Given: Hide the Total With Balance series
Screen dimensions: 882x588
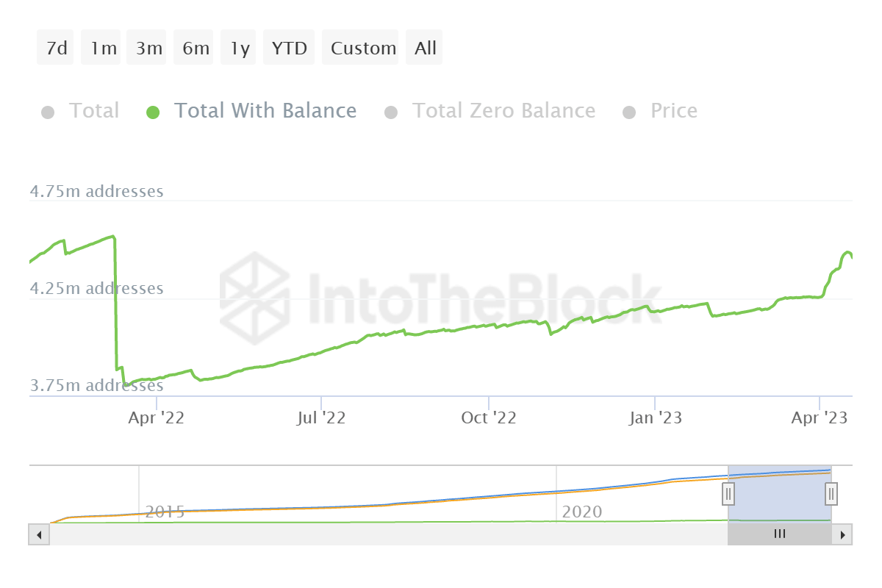Looking at the screenshot, I should 265,111.
